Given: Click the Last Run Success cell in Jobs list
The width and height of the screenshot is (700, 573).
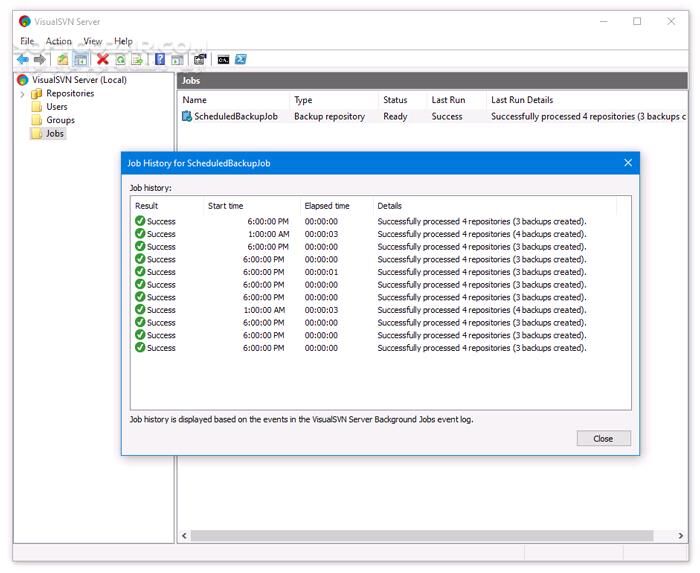Looking at the screenshot, I should pos(447,116).
